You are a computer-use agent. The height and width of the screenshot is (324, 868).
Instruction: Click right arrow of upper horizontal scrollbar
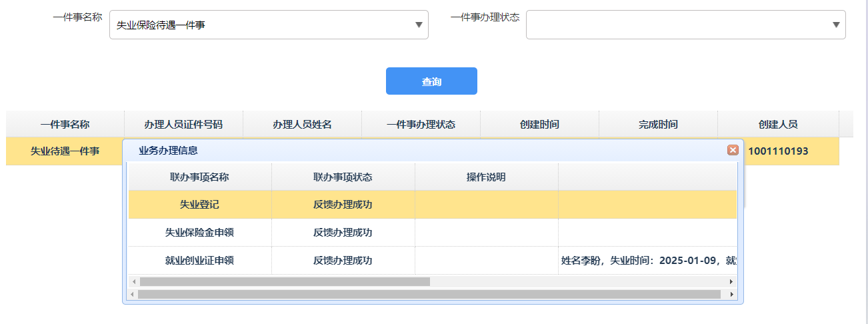[x=732, y=282]
